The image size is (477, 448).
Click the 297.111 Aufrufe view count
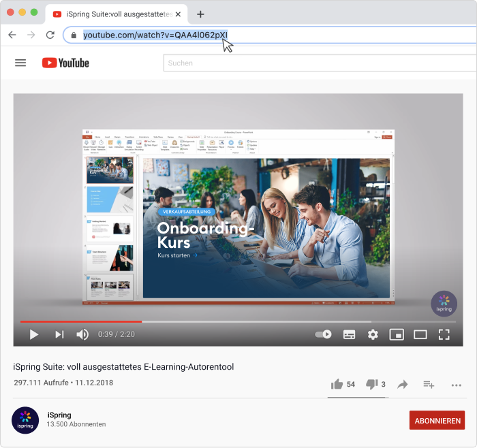click(x=41, y=383)
